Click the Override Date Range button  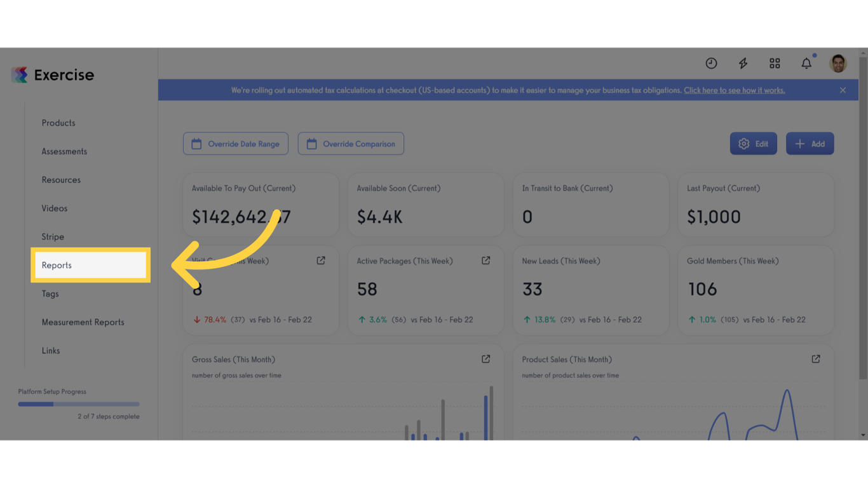click(236, 144)
